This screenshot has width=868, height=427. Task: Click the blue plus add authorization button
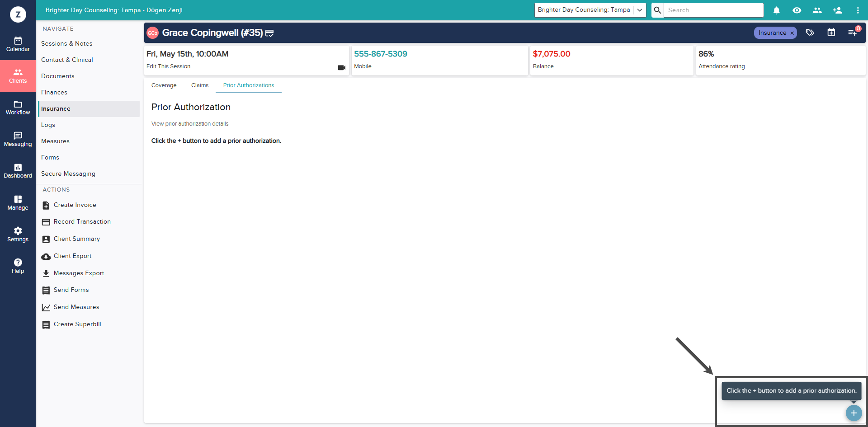click(854, 413)
